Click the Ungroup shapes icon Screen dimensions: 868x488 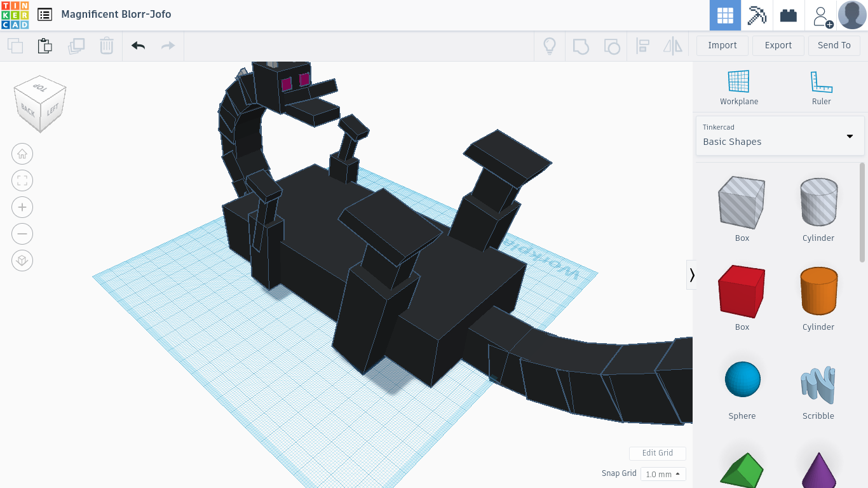[x=611, y=46]
